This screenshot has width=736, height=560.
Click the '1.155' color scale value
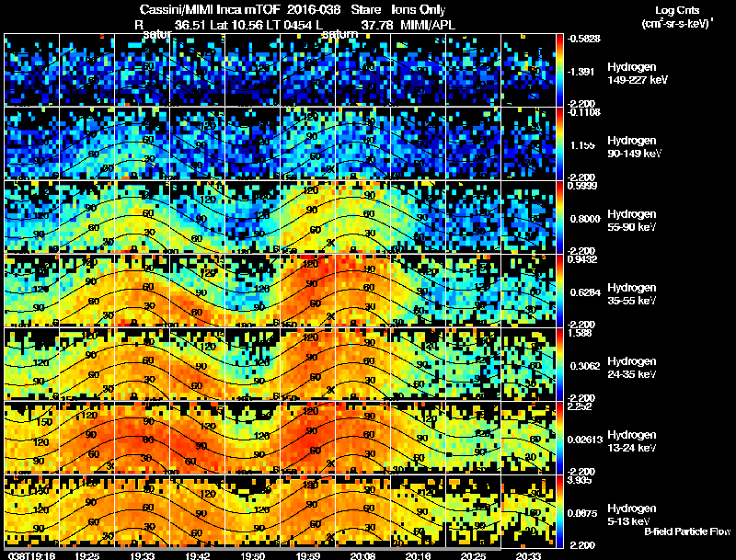click(582, 145)
